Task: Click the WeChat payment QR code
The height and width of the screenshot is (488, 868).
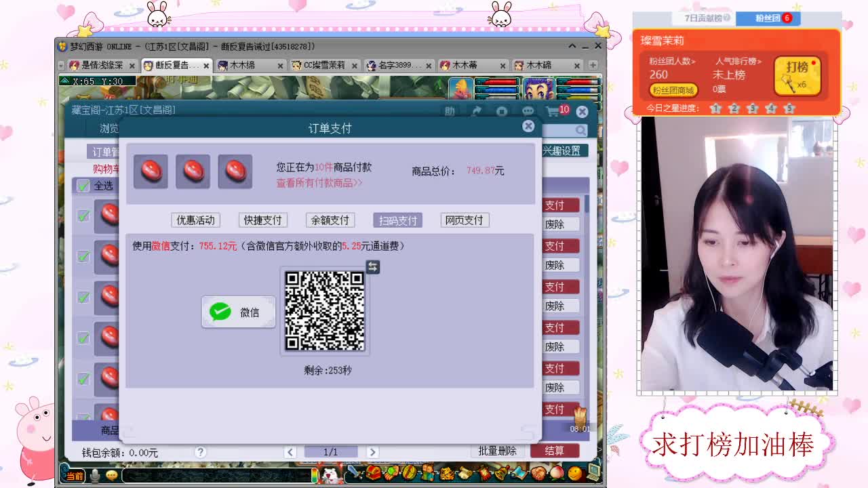Action: pos(324,311)
